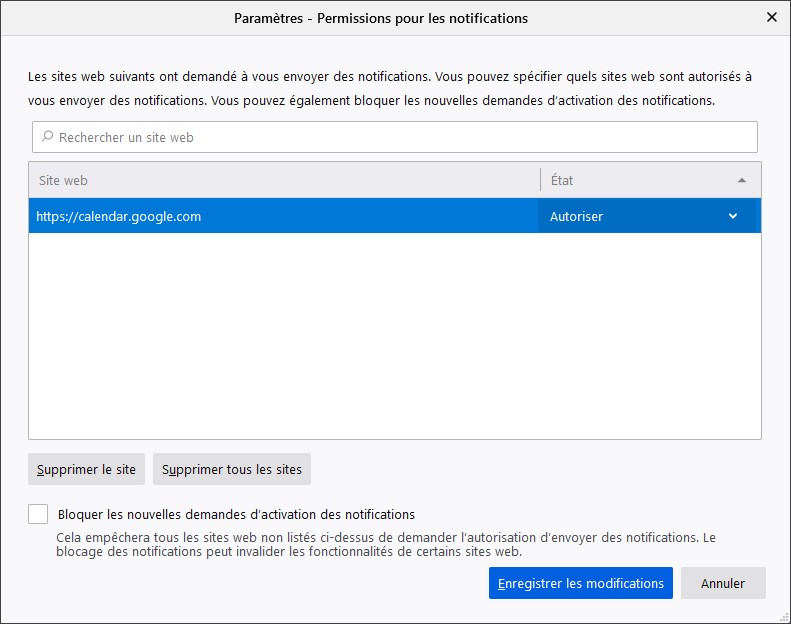Screen dimensions: 791x624
Task: Click the "Bloquer les nouvelles demandes" label
Action: pos(236,514)
